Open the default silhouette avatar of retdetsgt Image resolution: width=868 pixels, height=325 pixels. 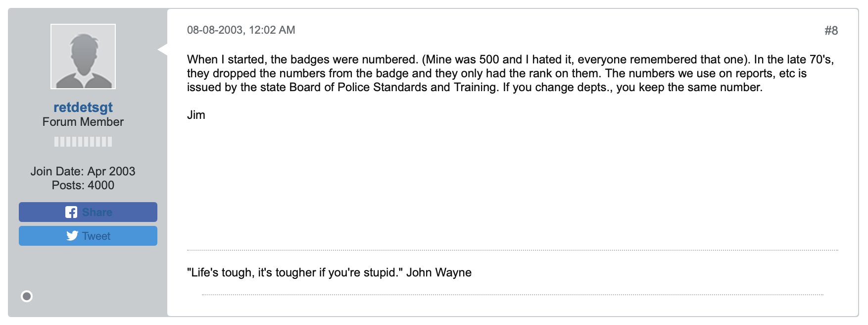point(83,56)
